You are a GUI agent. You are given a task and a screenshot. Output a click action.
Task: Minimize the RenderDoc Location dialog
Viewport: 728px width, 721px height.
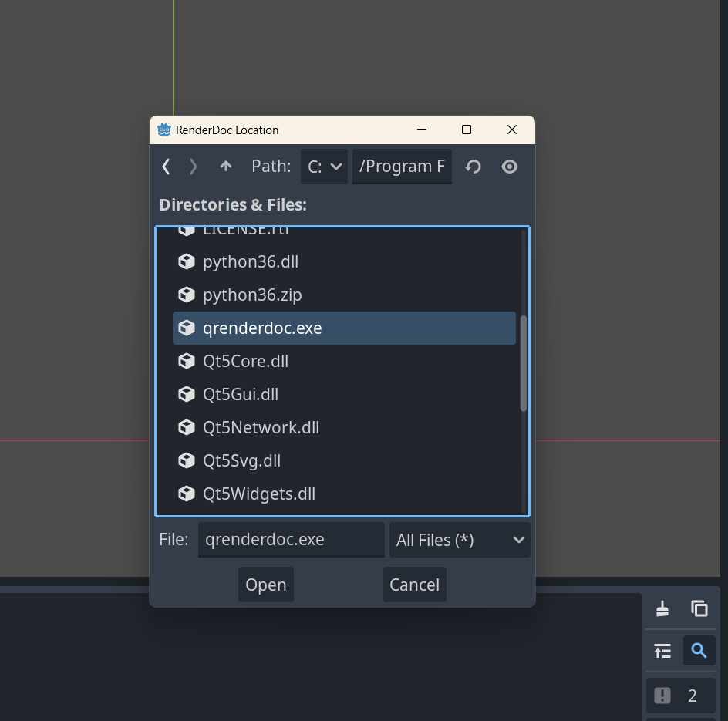click(x=422, y=130)
